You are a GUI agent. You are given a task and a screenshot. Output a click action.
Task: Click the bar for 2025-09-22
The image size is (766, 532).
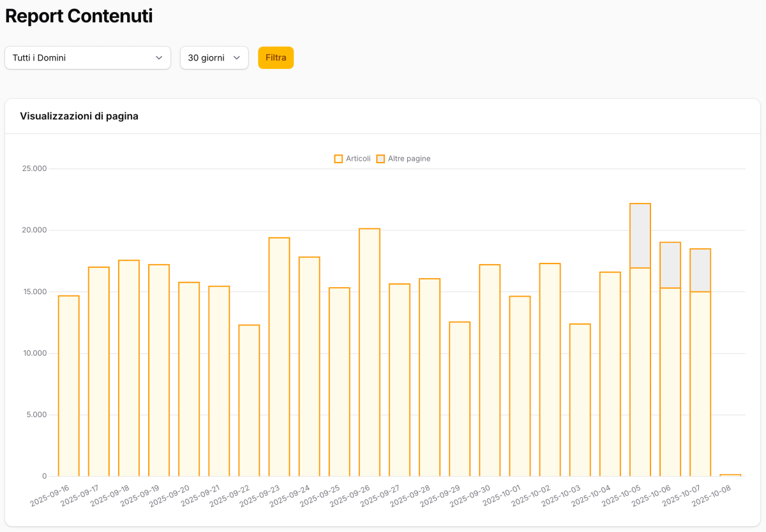click(249, 401)
